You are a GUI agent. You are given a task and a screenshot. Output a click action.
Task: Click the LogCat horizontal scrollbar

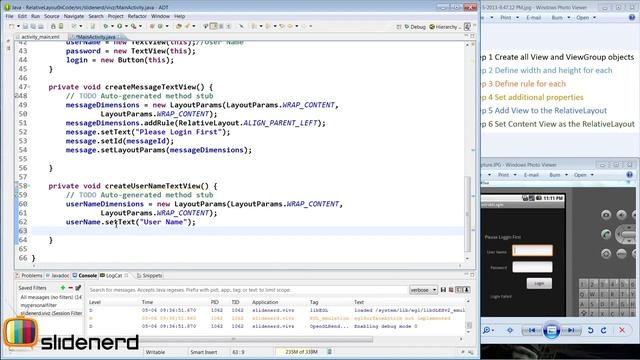coord(233,339)
